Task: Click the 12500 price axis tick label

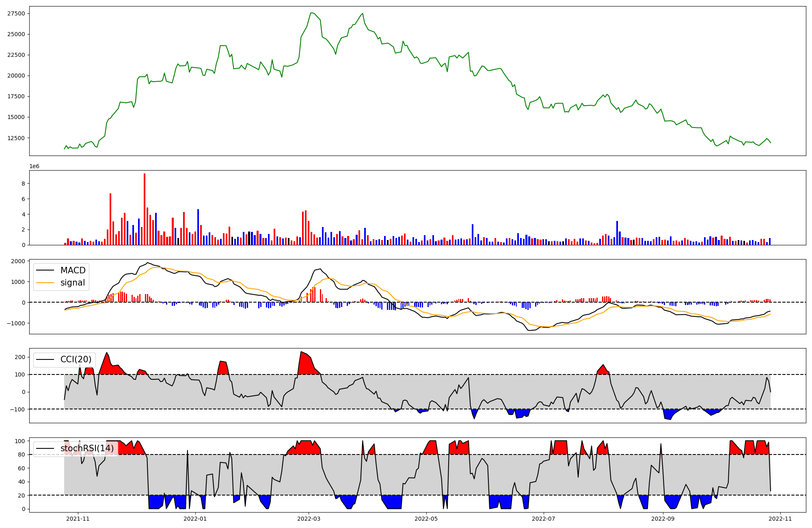Action: (16, 138)
